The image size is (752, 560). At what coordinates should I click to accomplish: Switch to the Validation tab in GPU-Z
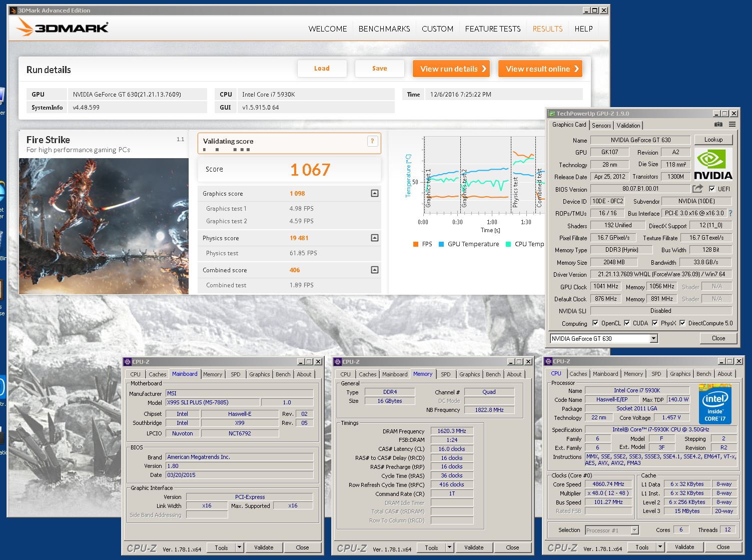click(628, 126)
